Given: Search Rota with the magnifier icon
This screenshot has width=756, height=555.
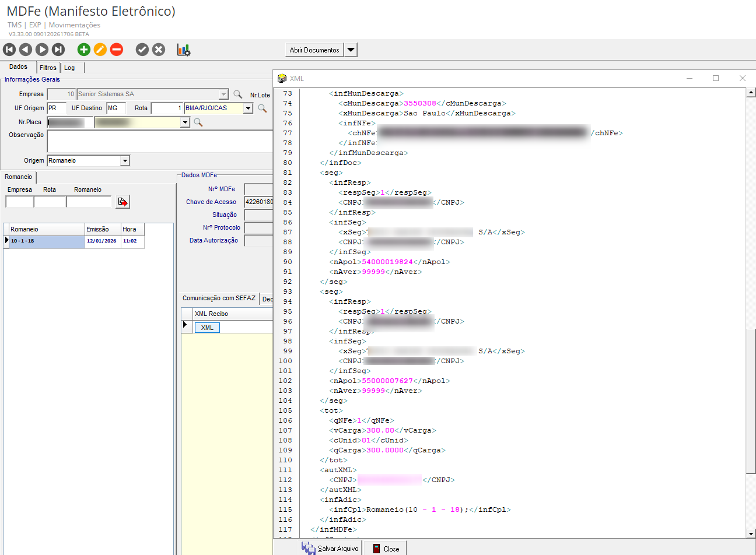Looking at the screenshot, I should click(262, 108).
